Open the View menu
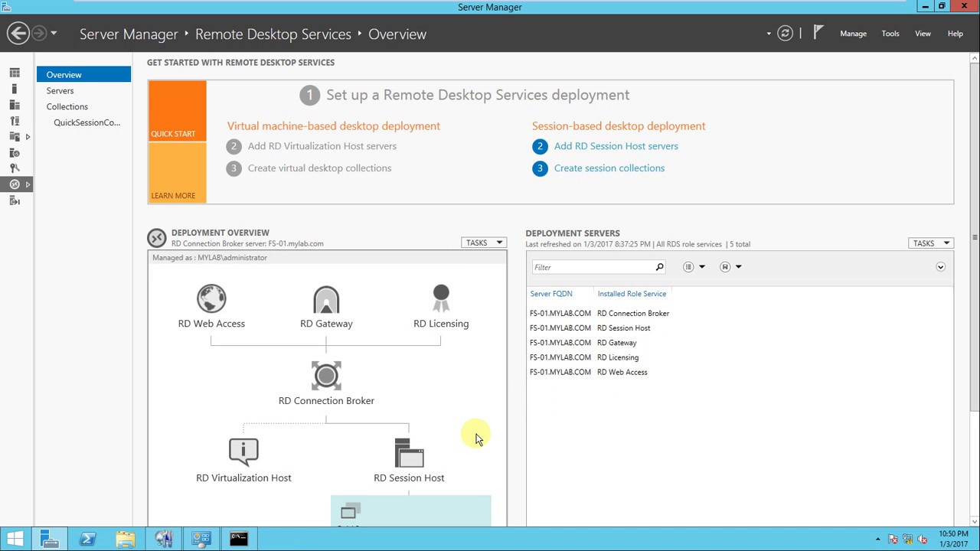Image resolution: width=980 pixels, height=551 pixels. coord(923,34)
